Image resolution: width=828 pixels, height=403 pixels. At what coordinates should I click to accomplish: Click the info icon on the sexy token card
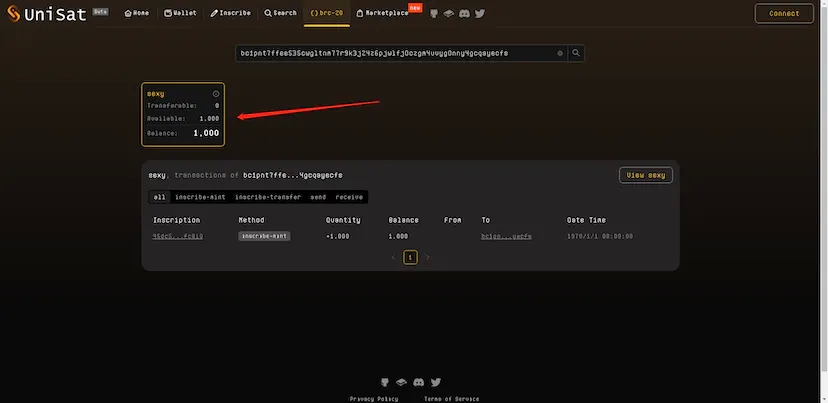pyautogui.click(x=216, y=93)
